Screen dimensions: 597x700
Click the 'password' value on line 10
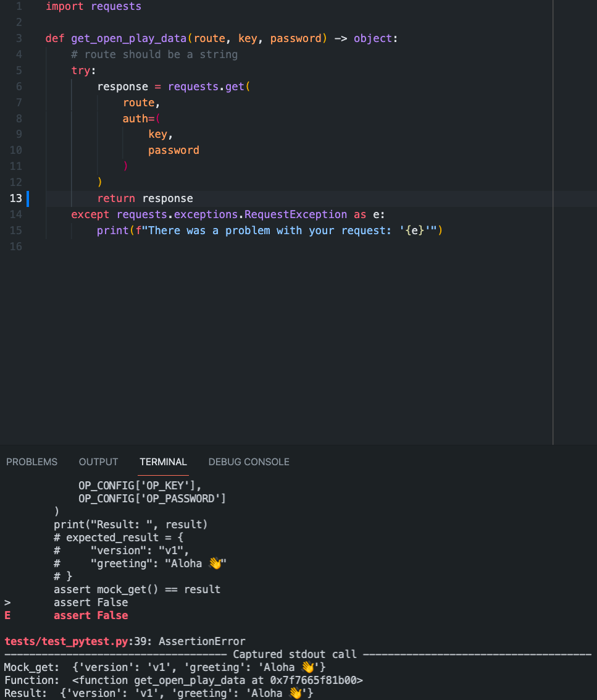point(173,150)
